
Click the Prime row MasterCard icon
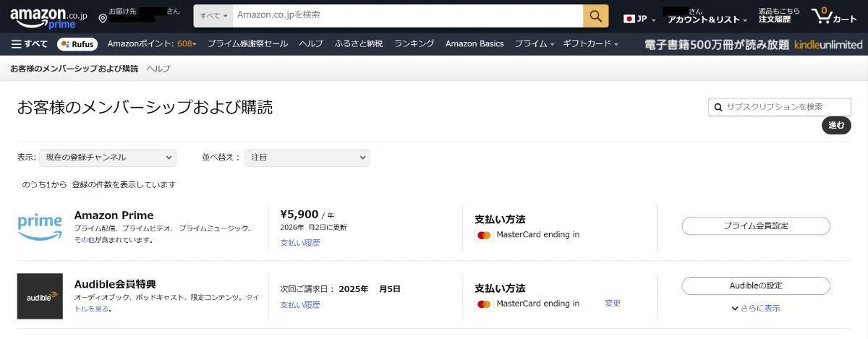coord(484,235)
